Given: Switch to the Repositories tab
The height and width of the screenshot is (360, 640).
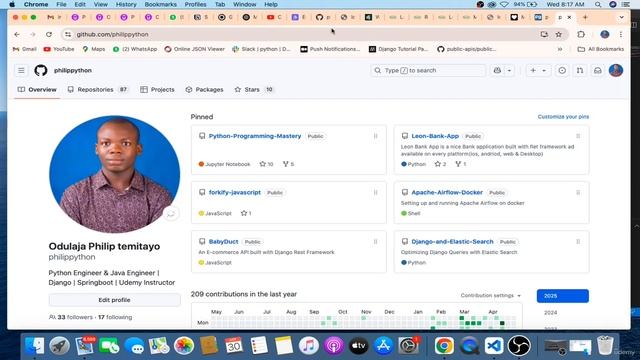Looking at the screenshot, I should [98, 89].
